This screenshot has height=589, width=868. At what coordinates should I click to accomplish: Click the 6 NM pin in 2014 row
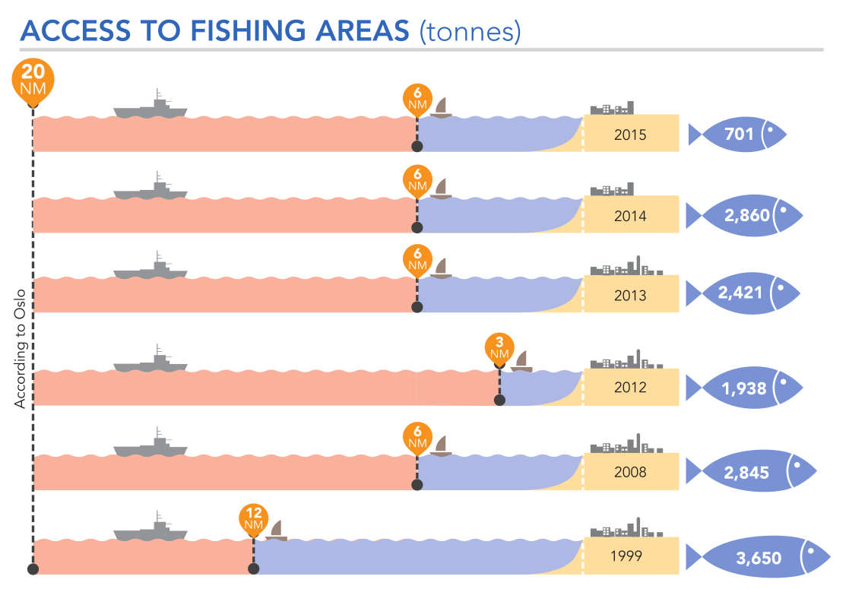(417, 181)
